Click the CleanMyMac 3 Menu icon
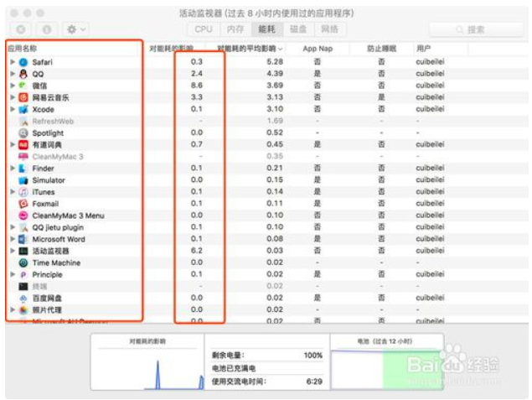The image size is (532, 400). click(x=23, y=216)
